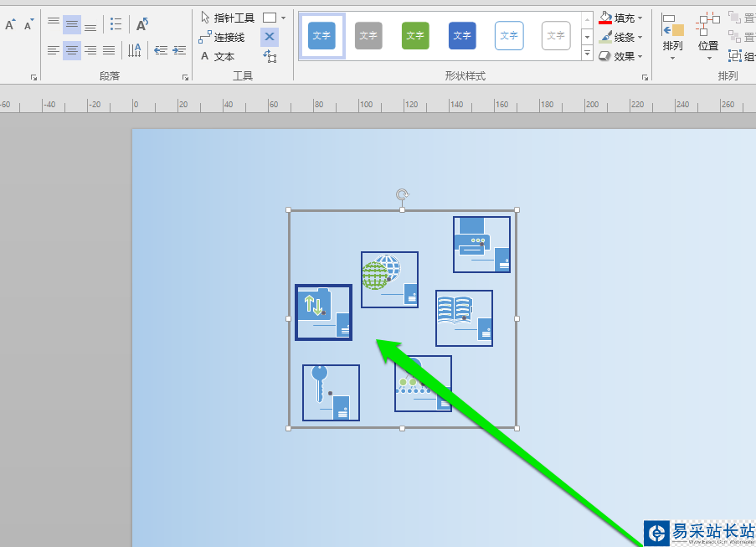Image resolution: width=756 pixels, height=547 pixels.
Task: Open the 段落 paragraph dialog launcher
Action: (x=185, y=77)
